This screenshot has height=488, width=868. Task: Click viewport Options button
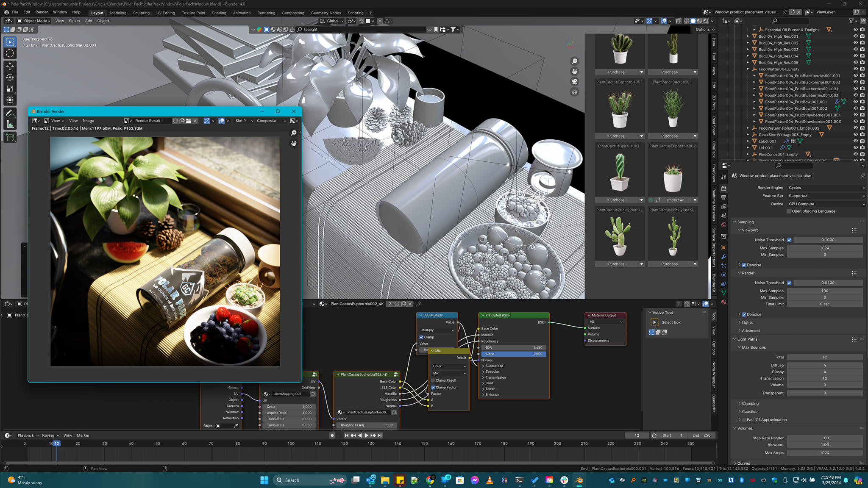point(705,30)
